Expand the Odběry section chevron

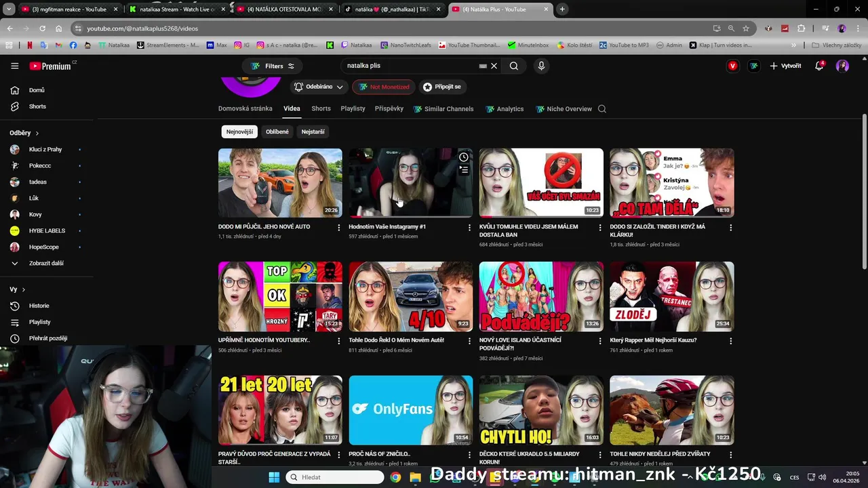click(37, 134)
